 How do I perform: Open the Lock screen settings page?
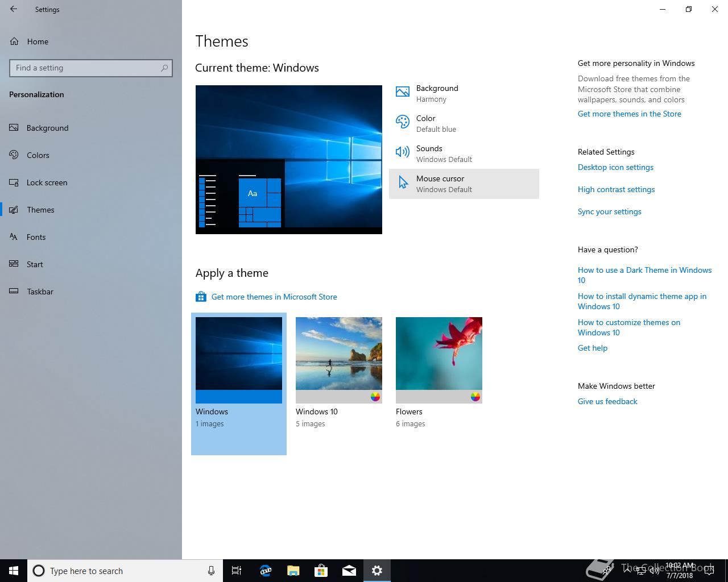(91, 182)
